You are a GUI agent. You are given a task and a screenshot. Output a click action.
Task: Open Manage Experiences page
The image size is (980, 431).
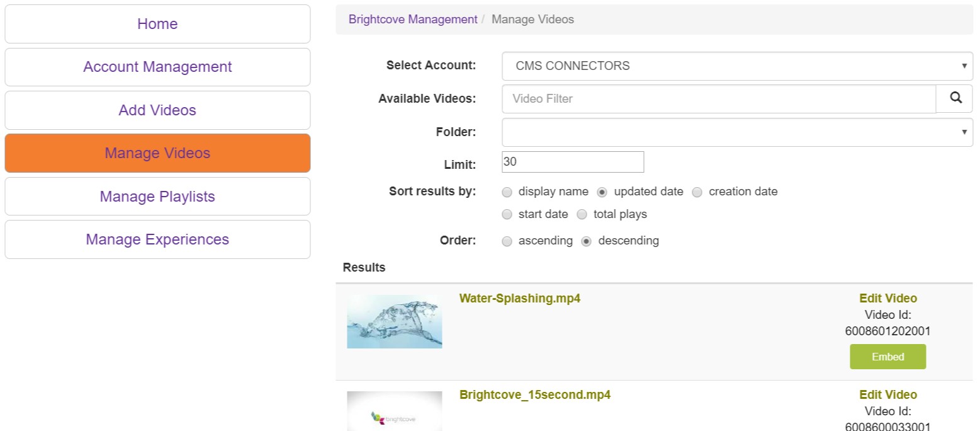pyautogui.click(x=157, y=239)
